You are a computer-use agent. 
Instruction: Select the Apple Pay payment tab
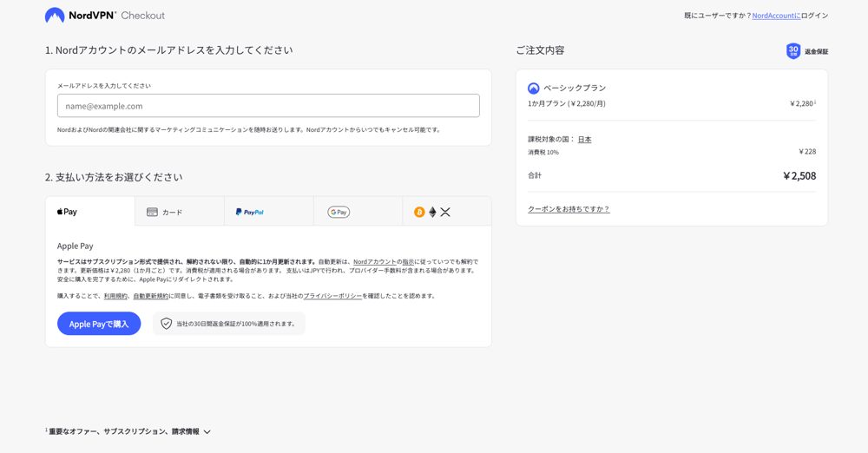pos(90,212)
